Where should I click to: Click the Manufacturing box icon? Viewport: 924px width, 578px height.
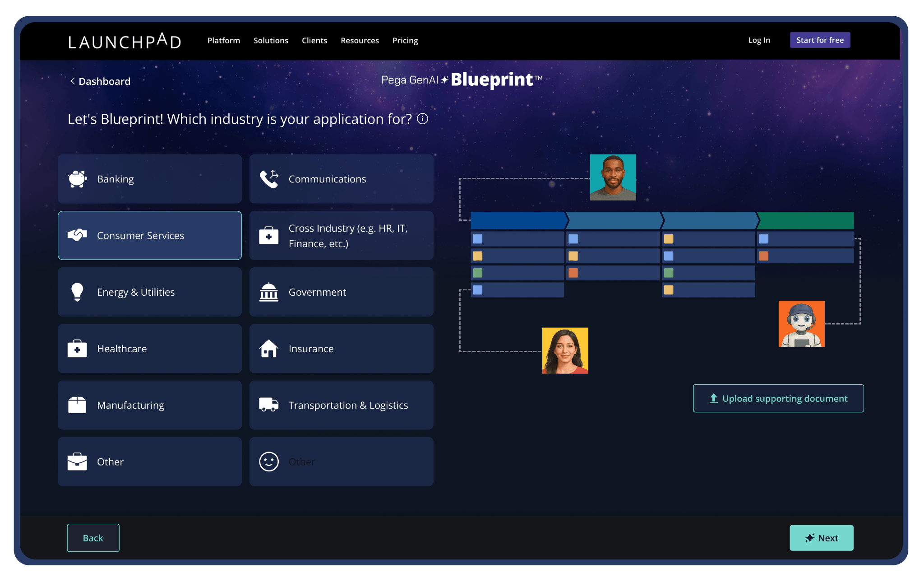pos(77,405)
